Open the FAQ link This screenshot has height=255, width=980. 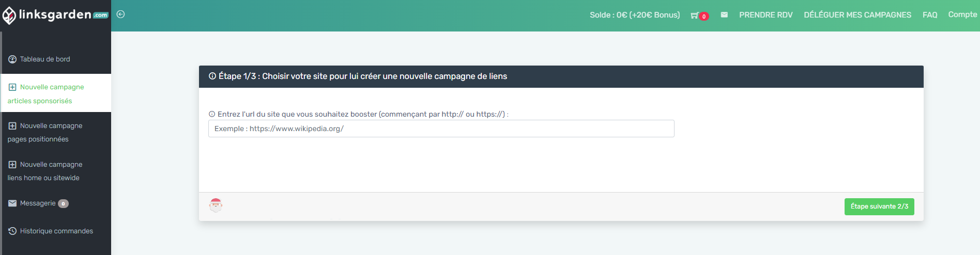click(930, 15)
